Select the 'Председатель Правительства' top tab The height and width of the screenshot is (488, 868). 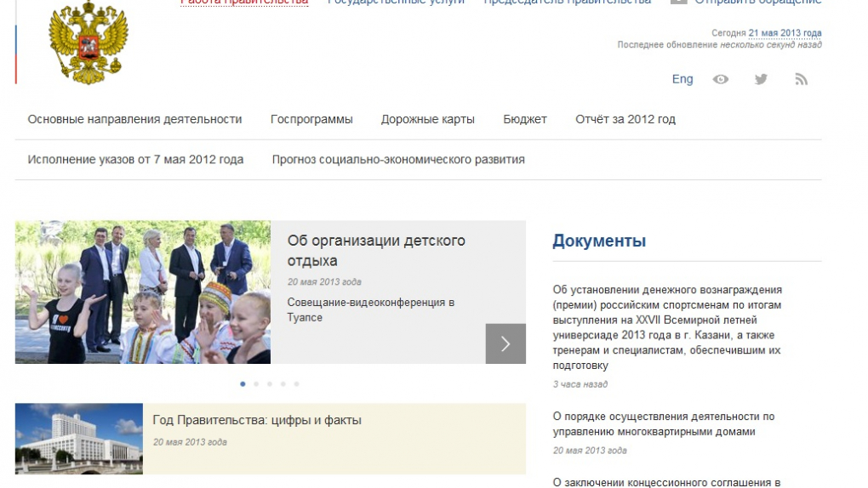point(568,3)
